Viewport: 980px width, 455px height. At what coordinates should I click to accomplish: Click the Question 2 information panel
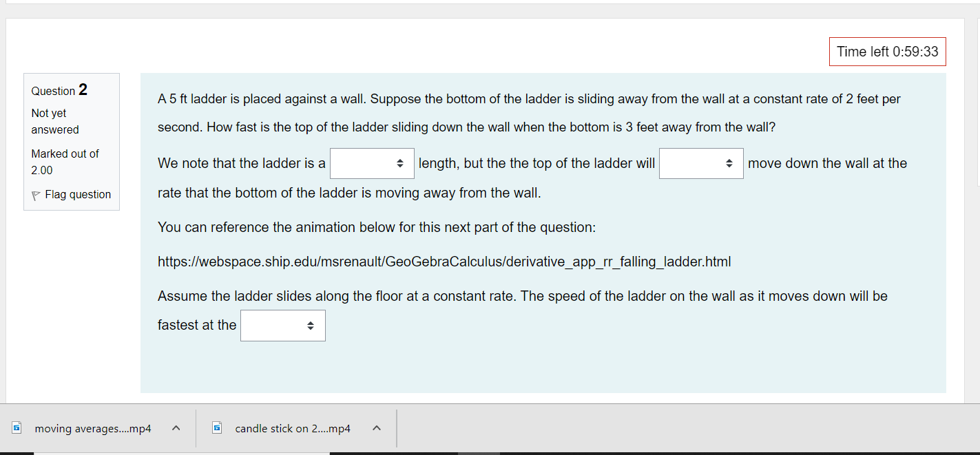(x=72, y=141)
